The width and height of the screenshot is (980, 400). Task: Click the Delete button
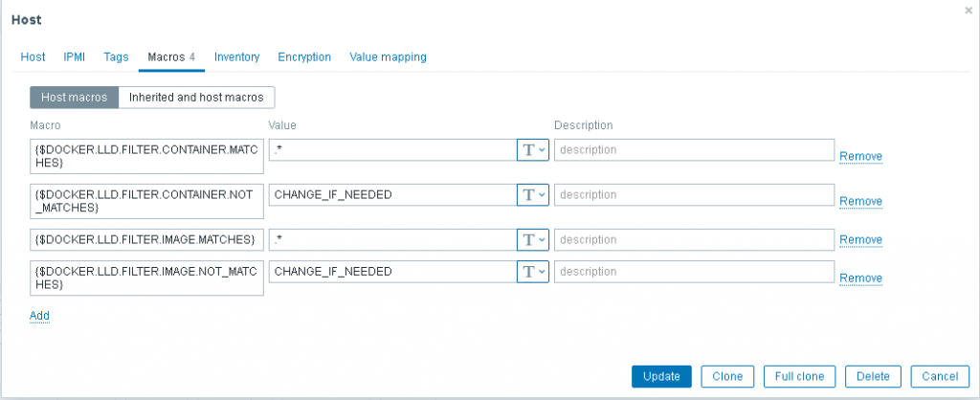(x=873, y=376)
